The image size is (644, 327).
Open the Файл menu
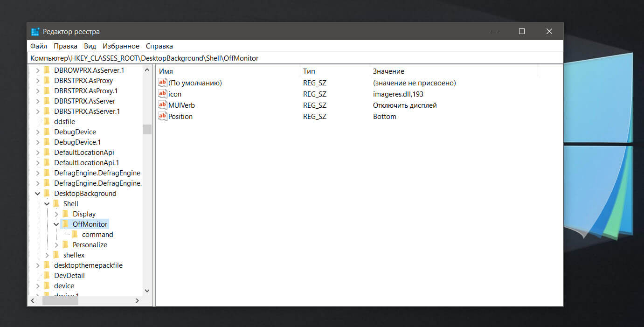click(39, 46)
